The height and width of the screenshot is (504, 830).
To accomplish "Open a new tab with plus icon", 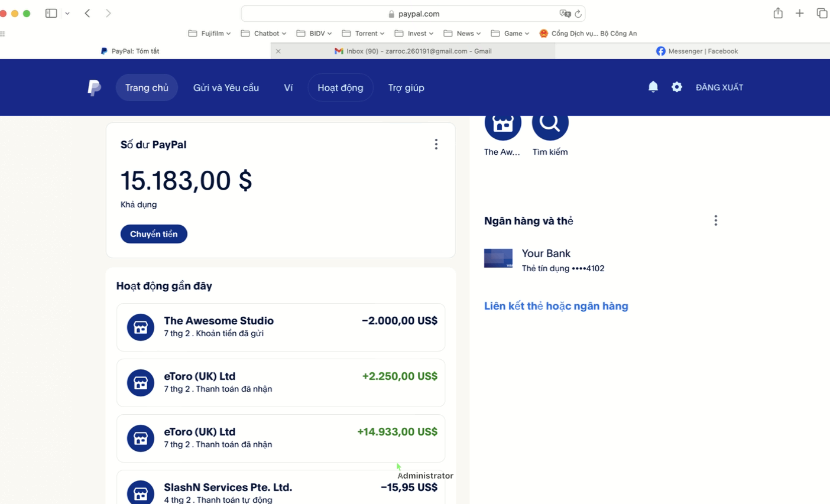I will point(799,13).
